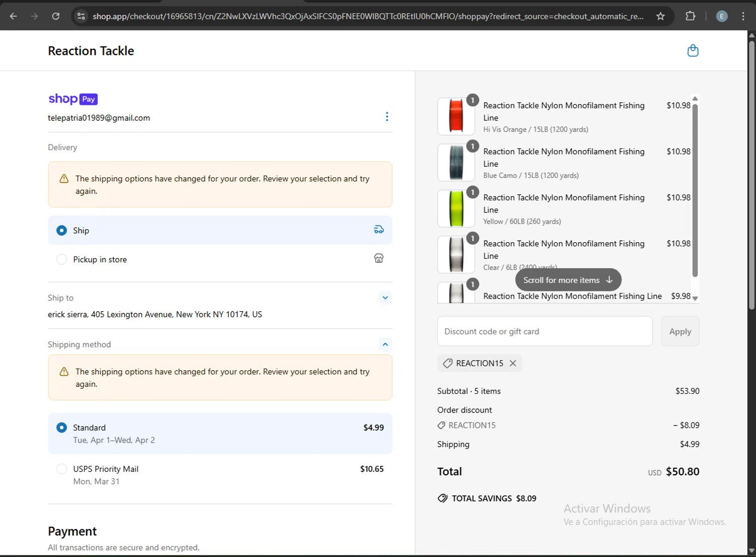Screen dimensions: 756x557
Task: Collapse the Shipping method section
Action: (385, 344)
